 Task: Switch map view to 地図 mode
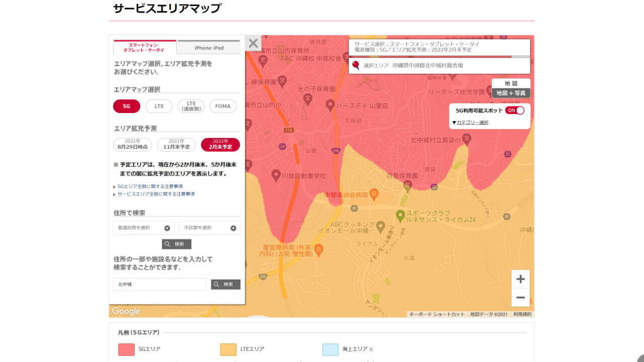pos(512,82)
